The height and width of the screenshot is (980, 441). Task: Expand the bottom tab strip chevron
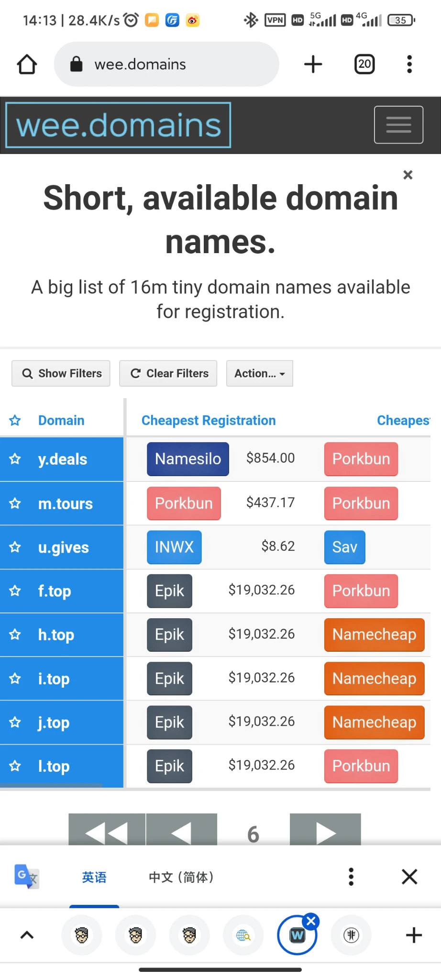(27, 935)
